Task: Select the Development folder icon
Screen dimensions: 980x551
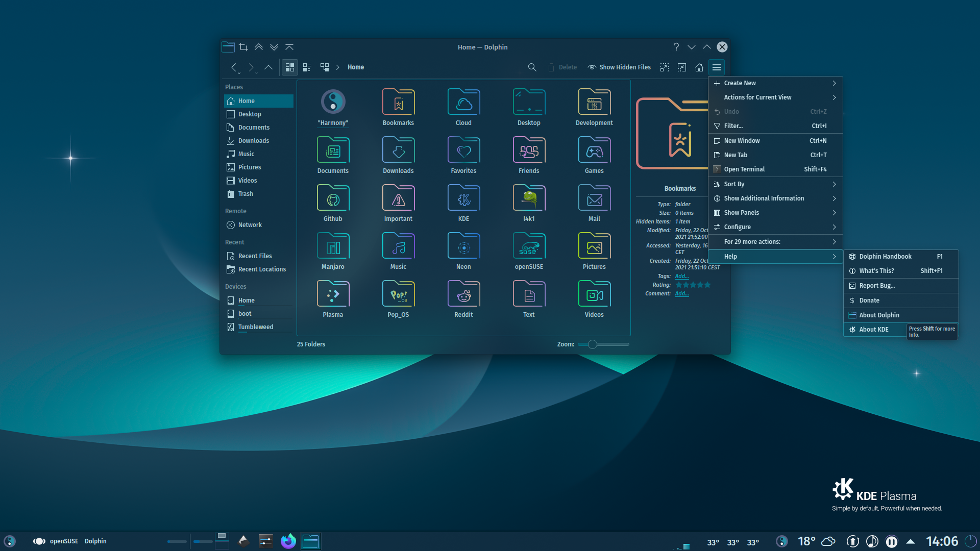Action: [594, 102]
